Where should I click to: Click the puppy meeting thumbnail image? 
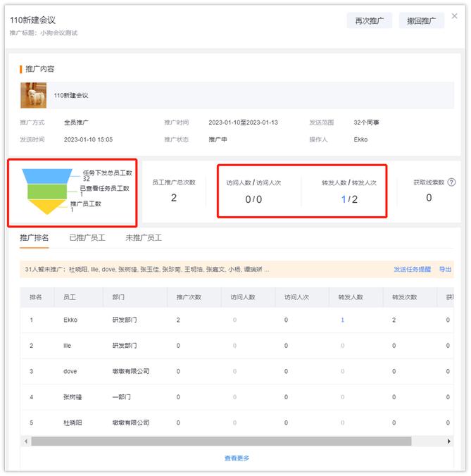point(33,95)
